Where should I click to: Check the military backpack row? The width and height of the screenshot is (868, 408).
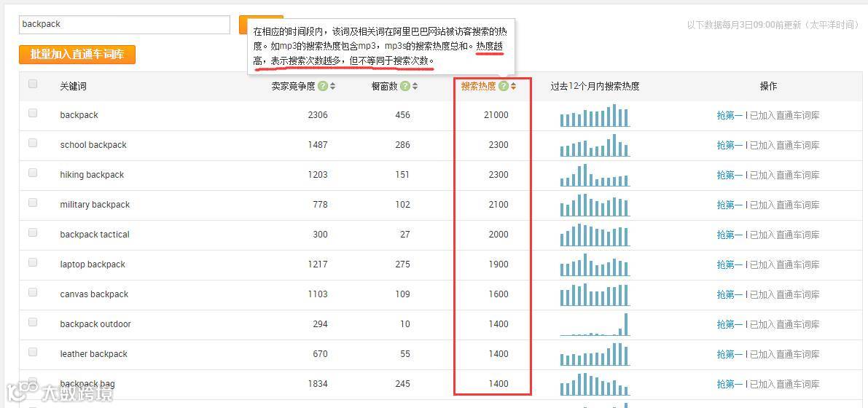click(33, 203)
